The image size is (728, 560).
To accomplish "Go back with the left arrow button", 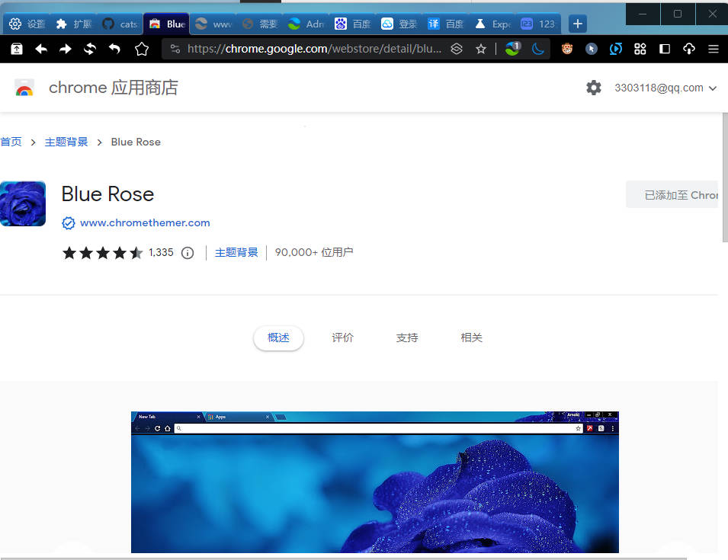I will 41,49.
